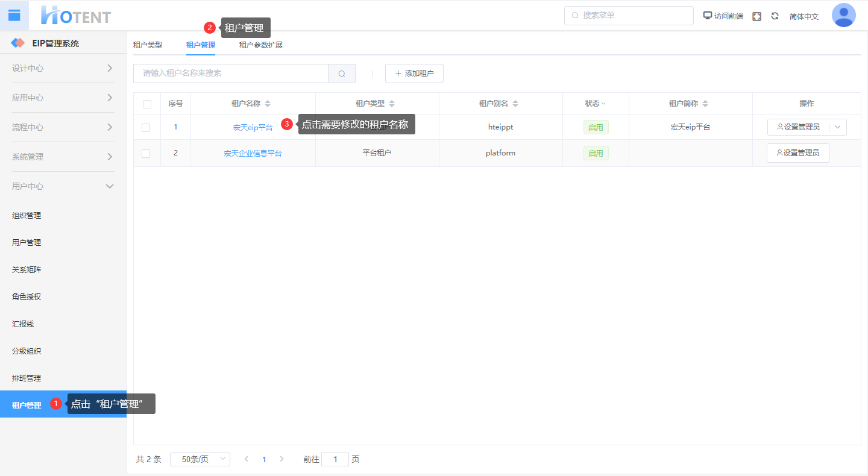Image resolution: width=868 pixels, height=476 pixels.
Task: Switch to 租户管理 tab
Action: (x=201, y=45)
